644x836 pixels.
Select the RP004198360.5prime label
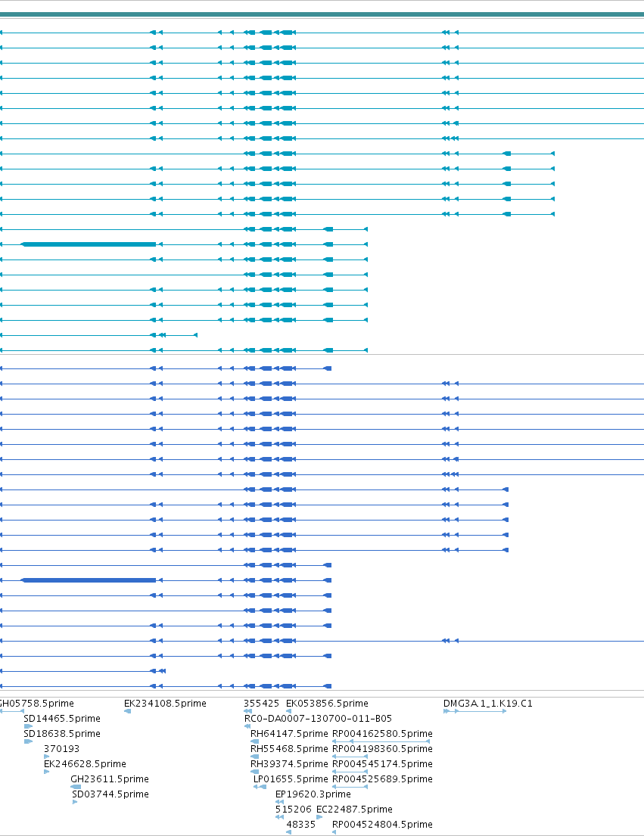pos(382,748)
